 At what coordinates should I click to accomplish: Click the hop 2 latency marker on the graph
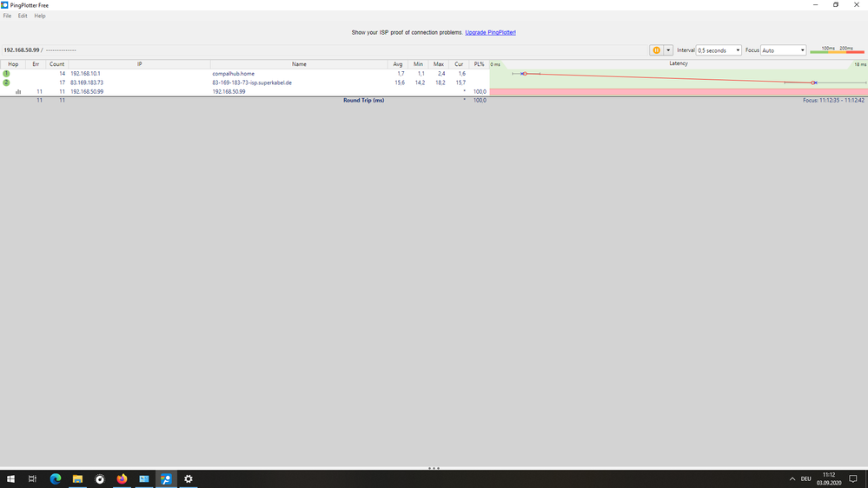(814, 82)
